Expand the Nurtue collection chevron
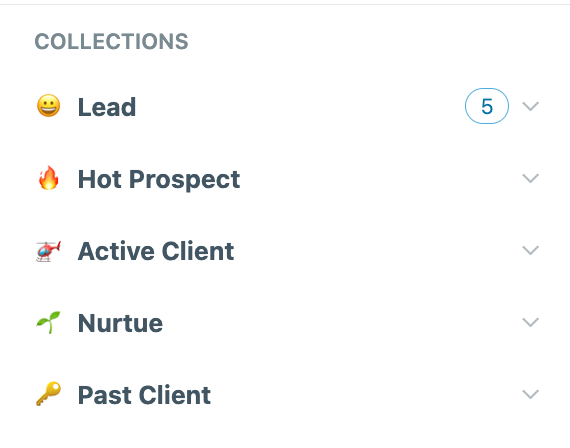Viewport: 570px width, 448px height. click(x=530, y=322)
